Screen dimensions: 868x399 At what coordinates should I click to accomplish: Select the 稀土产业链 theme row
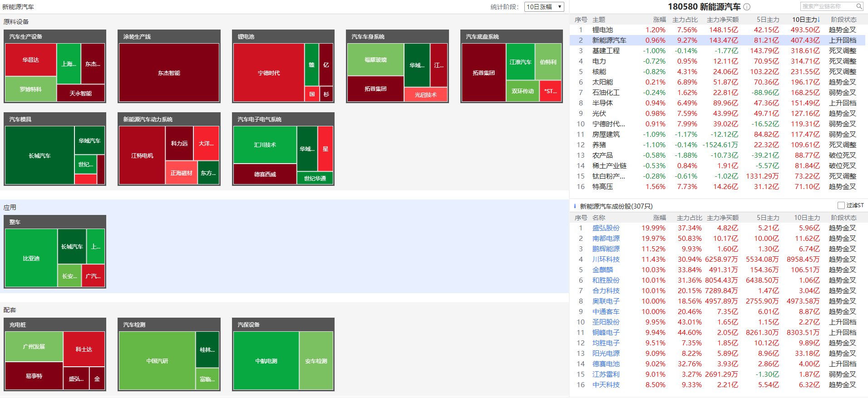pos(717,165)
